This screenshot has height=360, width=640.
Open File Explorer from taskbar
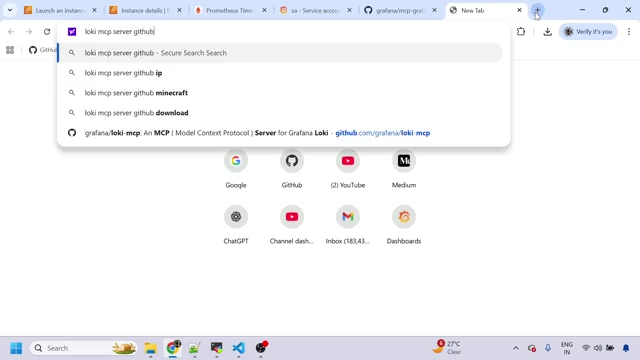(151, 348)
